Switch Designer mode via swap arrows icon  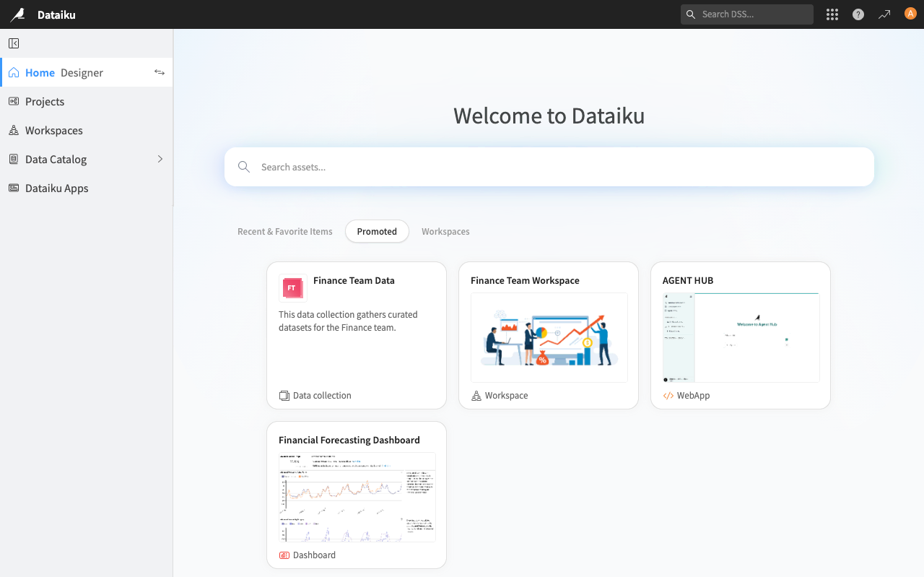pos(160,72)
